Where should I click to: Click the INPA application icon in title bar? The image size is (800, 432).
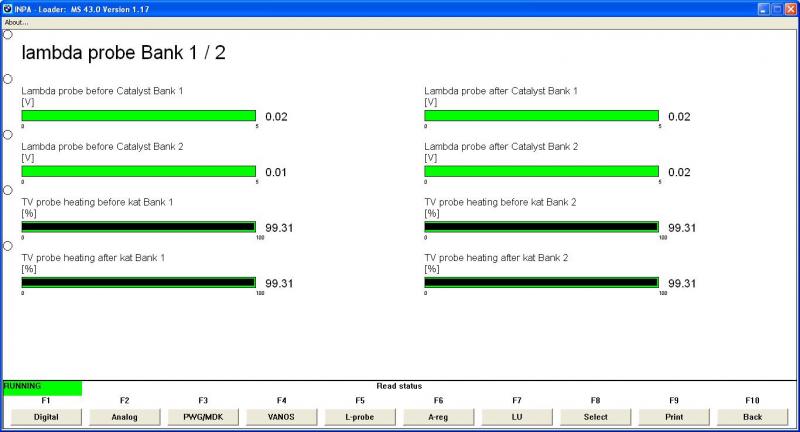8,8
